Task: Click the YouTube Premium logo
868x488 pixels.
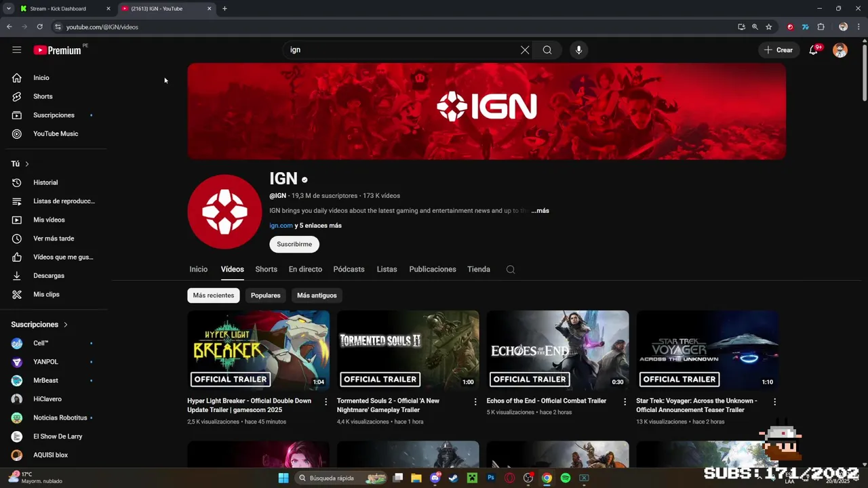Action: click(x=58, y=50)
